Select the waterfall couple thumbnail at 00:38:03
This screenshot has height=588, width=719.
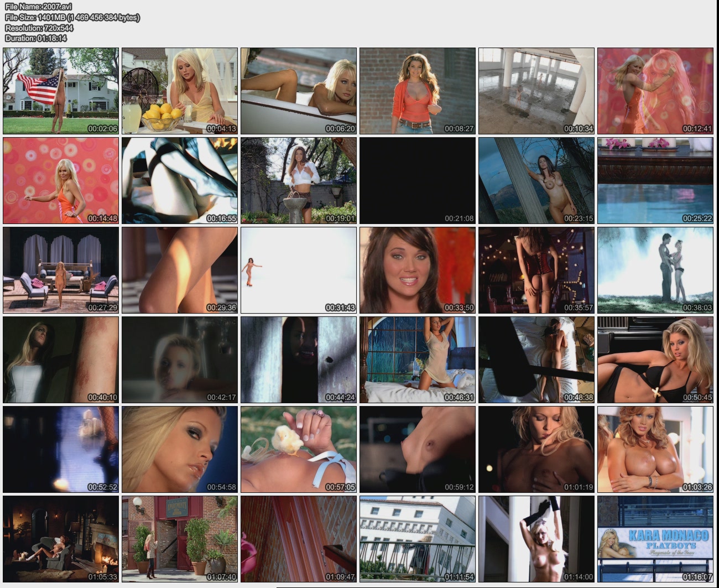(x=655, y=270)
